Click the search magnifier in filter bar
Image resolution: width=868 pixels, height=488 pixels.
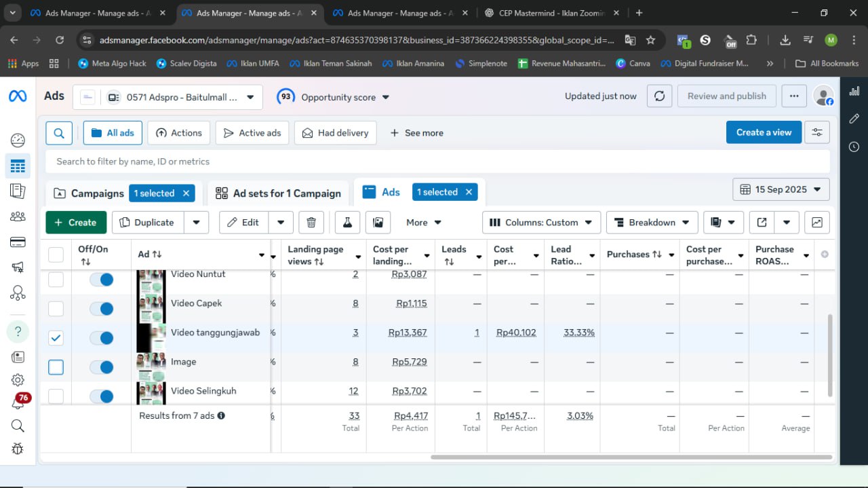tap(59, 133)
